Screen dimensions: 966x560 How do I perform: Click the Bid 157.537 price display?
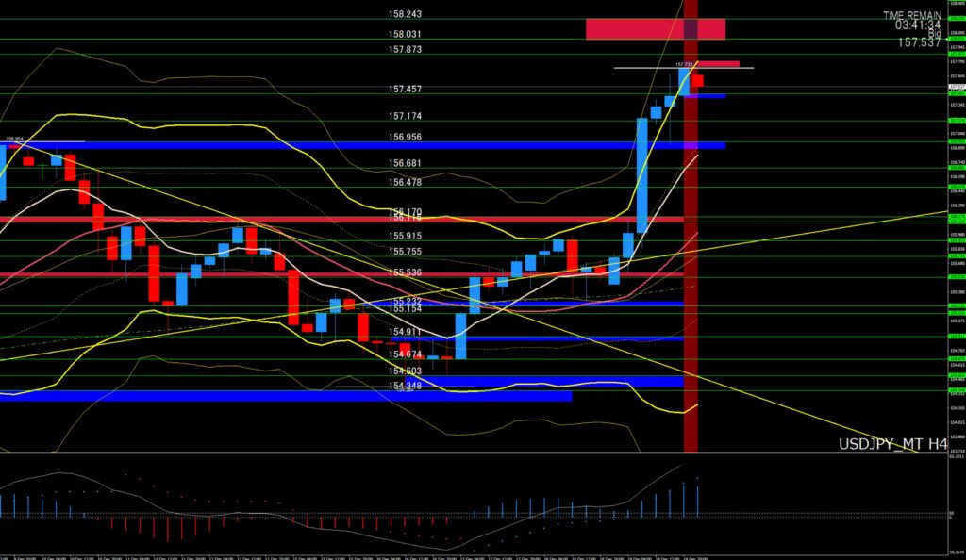921,42
